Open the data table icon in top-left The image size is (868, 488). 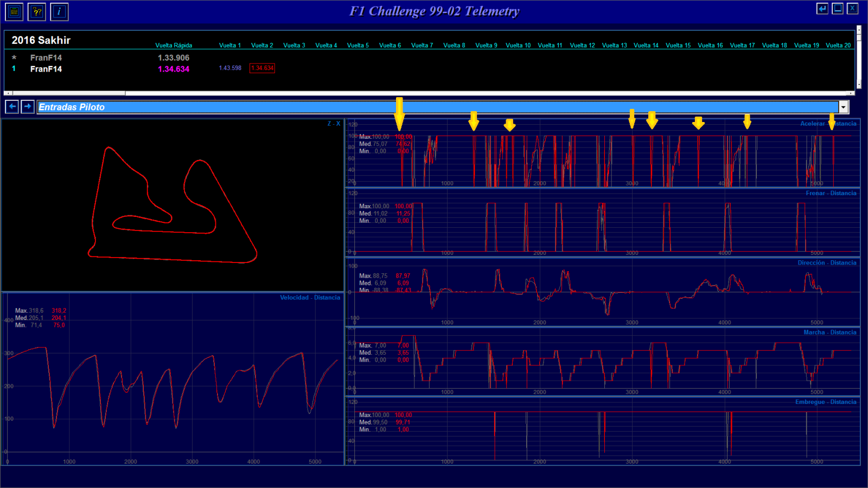pos(14,11)
